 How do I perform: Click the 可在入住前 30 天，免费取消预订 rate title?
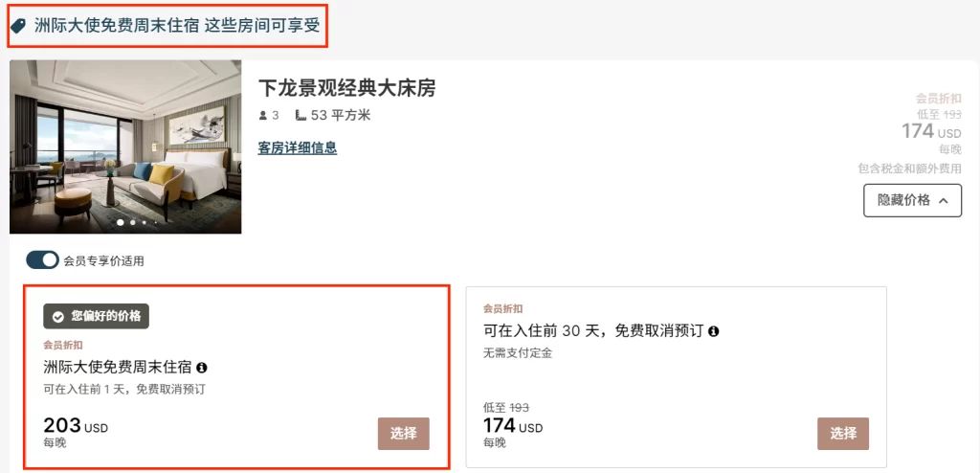tap(593, 331)
